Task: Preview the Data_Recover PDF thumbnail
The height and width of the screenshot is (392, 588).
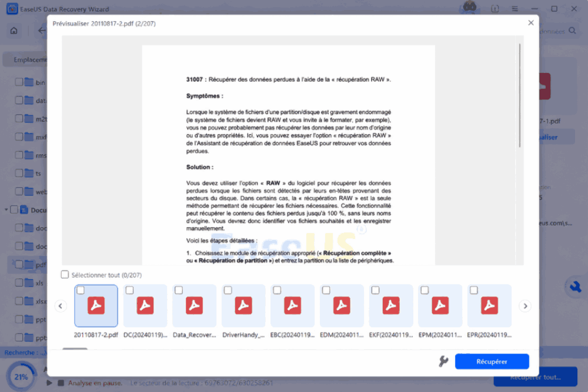Action: (x=194, y=305)
